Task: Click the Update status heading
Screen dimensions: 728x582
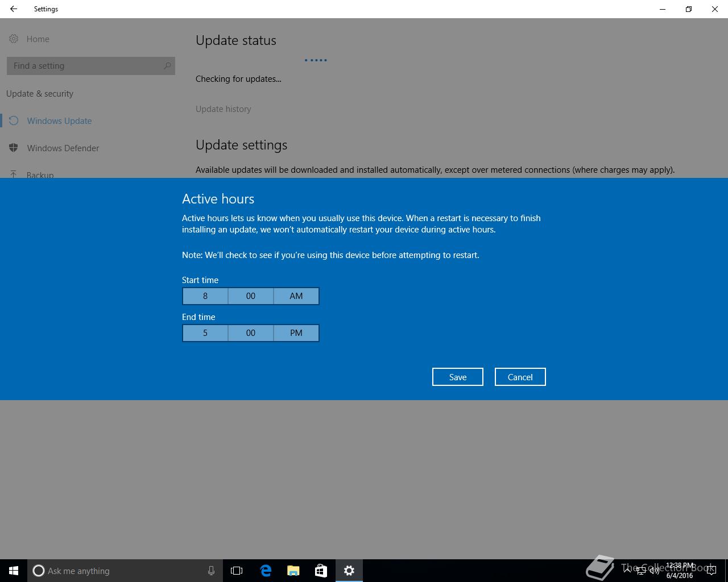Action: point(236,40)
